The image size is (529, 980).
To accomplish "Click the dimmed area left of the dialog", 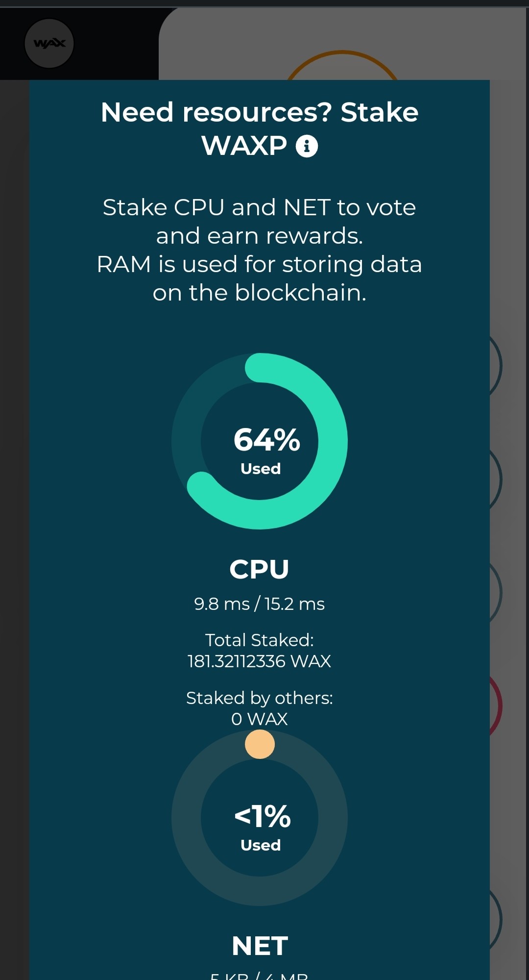I will click(15, 490).
